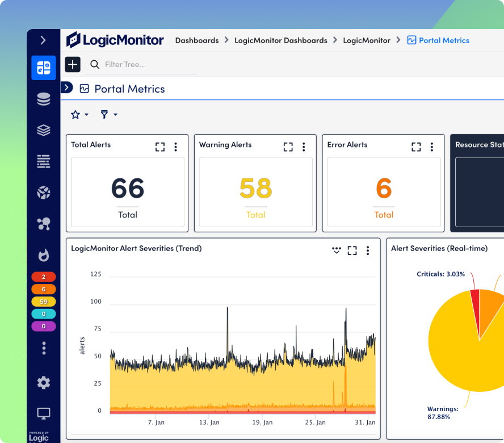The width and height of the screenshot is (504, 443).
Task: Open Total Alerts widget options menu
Action: click(x=175, y=147)
